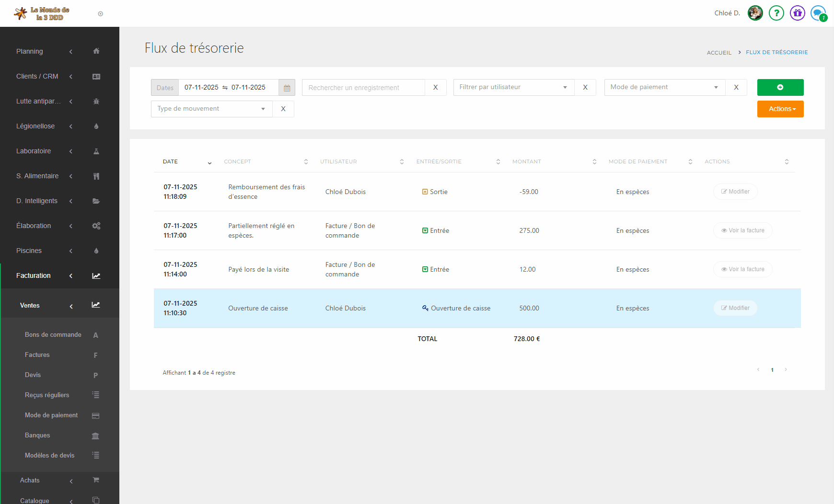Viewport: 834px width, 504px height.
Task: Clear the user filter with its X button
Action: [x=585, y=87]
